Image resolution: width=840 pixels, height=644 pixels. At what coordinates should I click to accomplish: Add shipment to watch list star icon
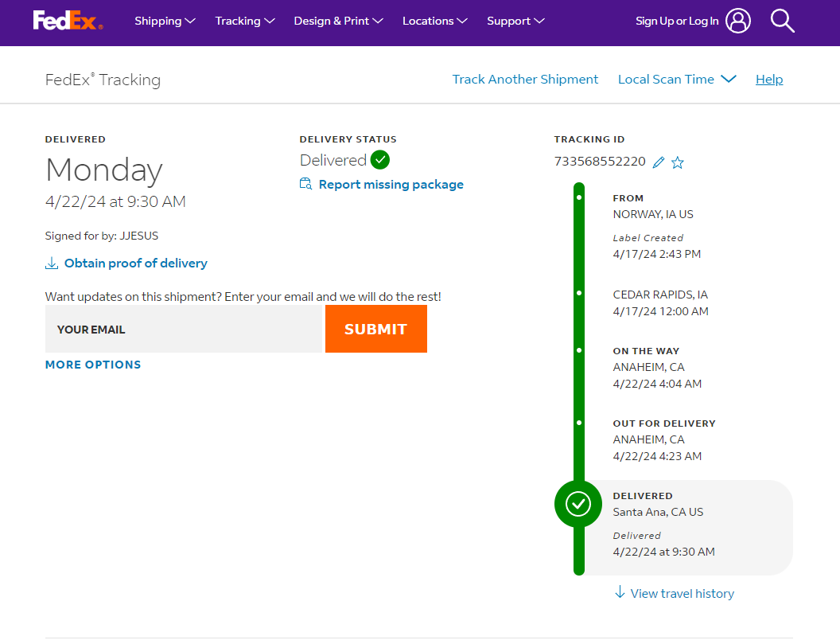pos(678,162)
